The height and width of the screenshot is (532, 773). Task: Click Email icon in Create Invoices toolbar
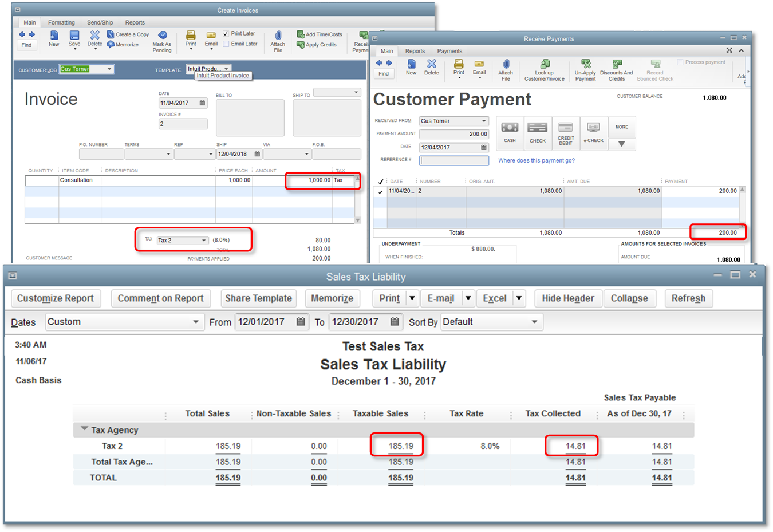click(x=211, y=36)
